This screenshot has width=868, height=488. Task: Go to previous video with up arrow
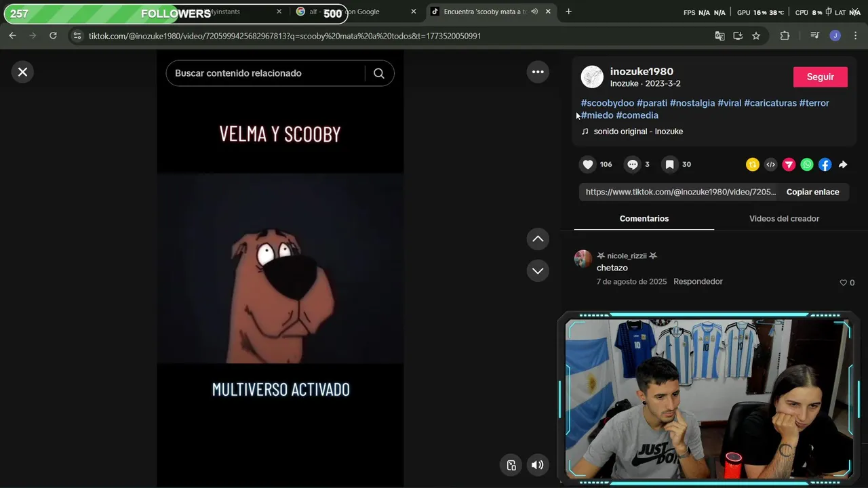click(538, 239)
